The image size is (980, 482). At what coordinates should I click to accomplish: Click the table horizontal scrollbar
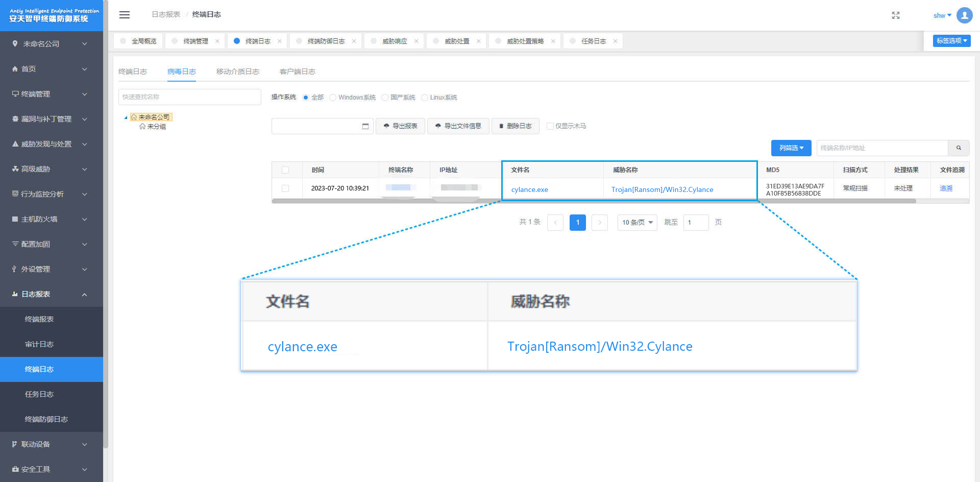594,201
